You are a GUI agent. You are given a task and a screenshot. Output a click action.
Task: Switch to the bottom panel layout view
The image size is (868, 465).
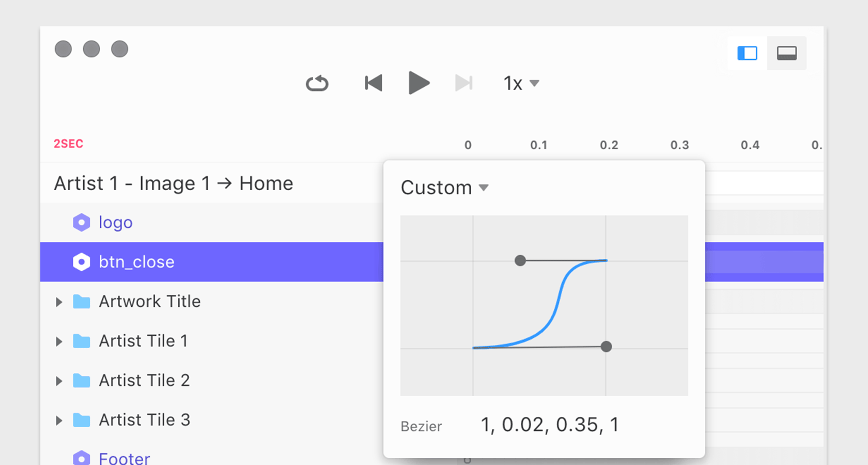(786, 53)
